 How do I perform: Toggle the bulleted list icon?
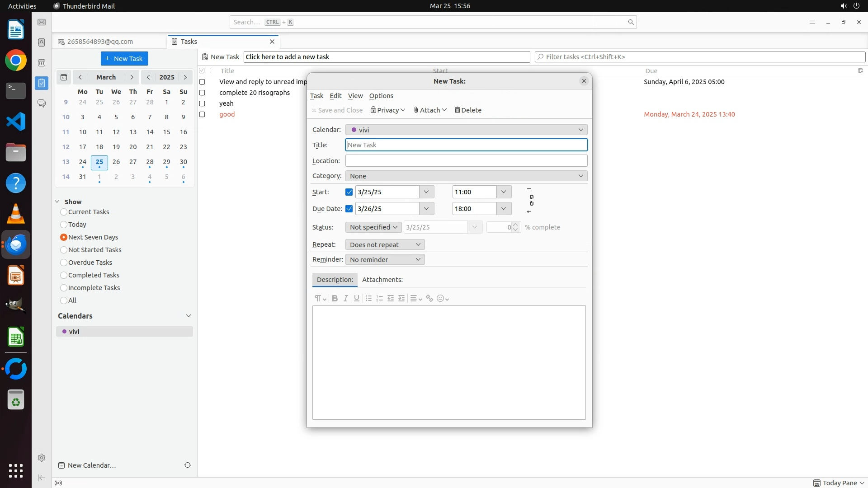click(x=368, y=298)
